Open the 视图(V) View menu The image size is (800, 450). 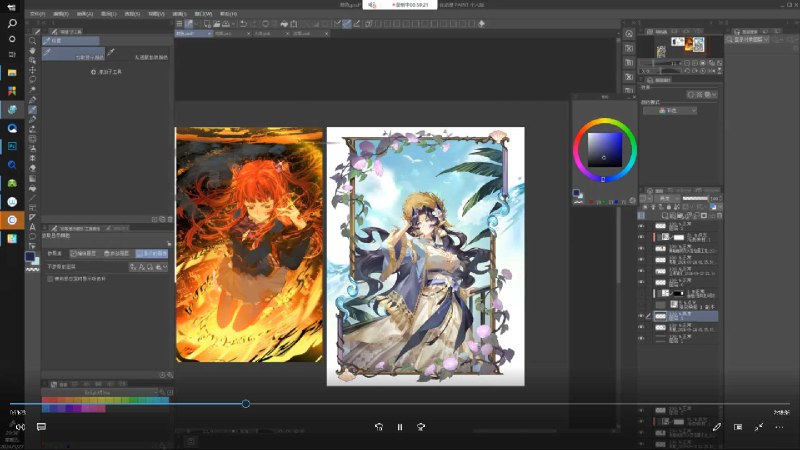(x=156, y=14)
